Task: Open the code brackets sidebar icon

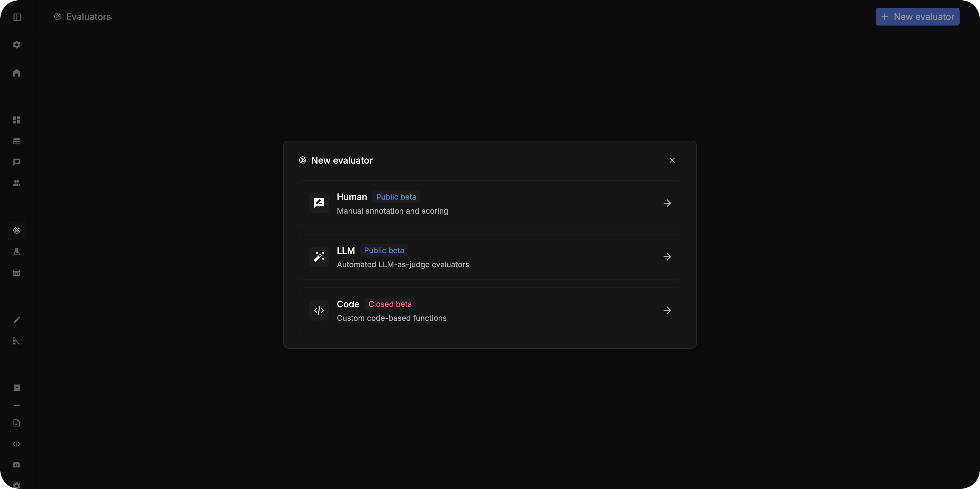Action: 17,444
